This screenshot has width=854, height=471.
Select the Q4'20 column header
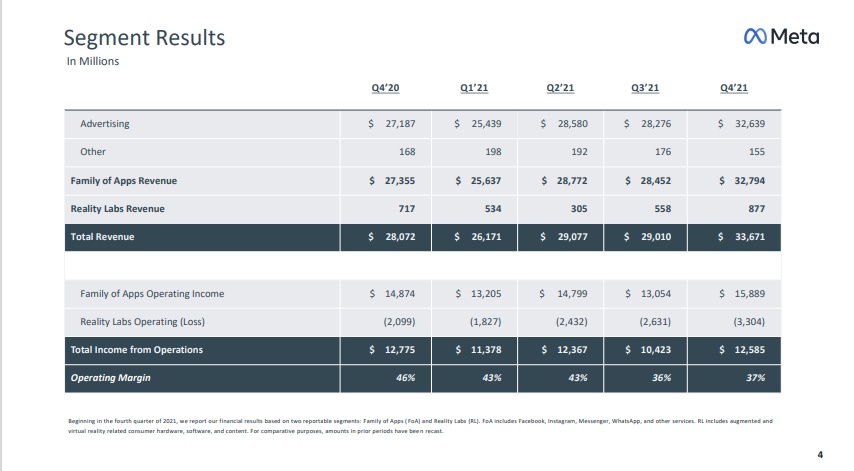(385, 89)
